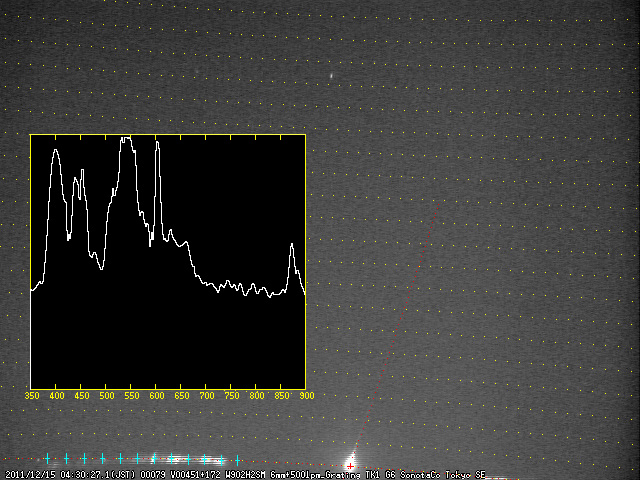
Task: Pick the 700 label on the spectrum axis
Action: [x=206, y=396]
